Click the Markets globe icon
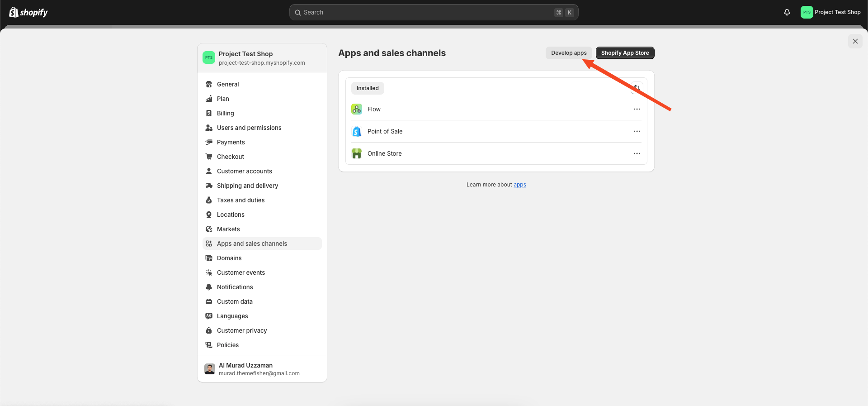Image resolution: width=868 pixels, height=406 pixels. 209,229
